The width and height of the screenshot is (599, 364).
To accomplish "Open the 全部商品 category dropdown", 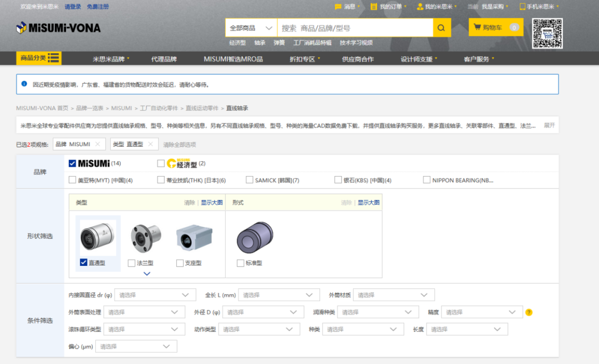I will [x=251, y=28].
